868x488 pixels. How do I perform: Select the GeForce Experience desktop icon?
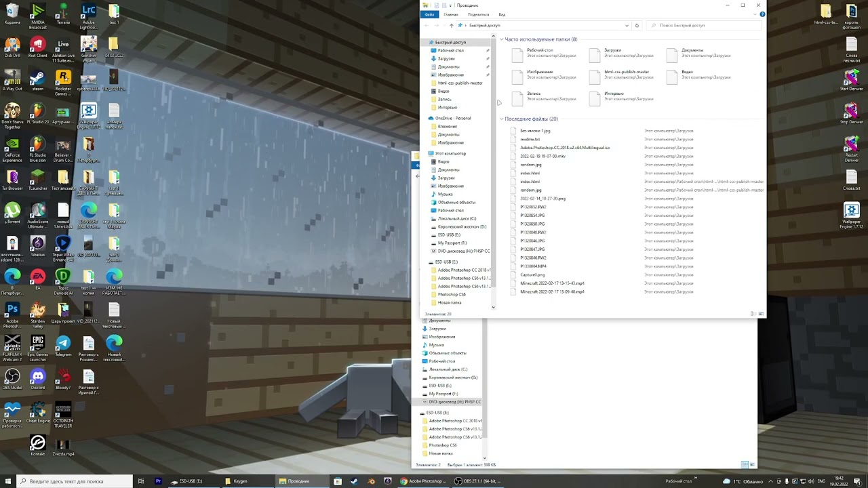[12, 150]
